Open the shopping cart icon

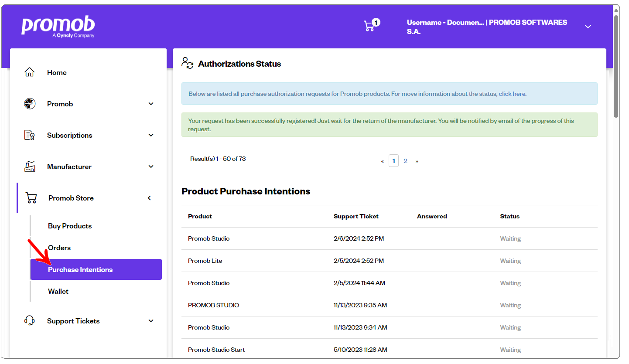pos(369,26)
